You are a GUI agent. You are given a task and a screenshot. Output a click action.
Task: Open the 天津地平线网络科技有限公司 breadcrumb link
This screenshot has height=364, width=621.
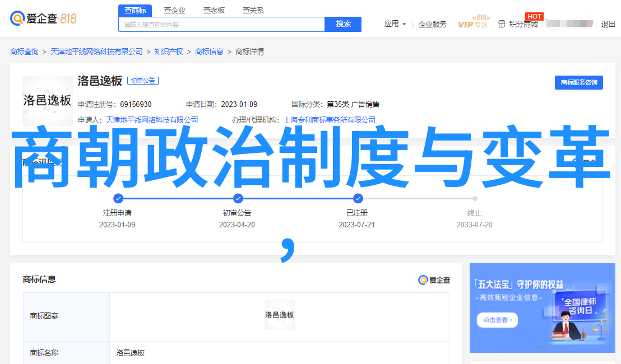coord(96,52)
